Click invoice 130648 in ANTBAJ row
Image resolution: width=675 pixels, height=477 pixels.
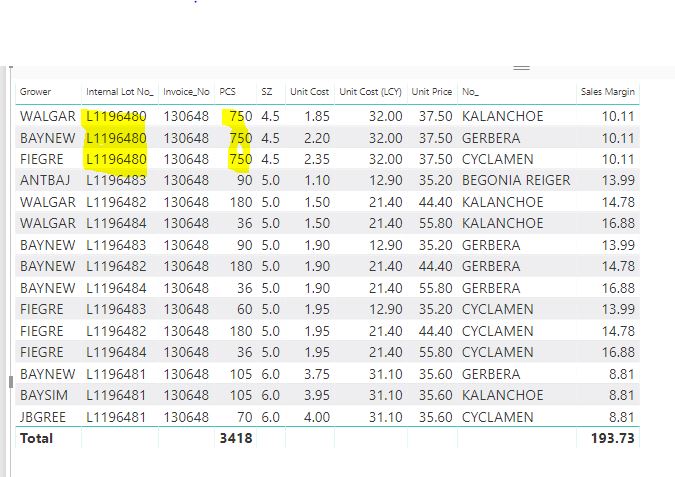[x=186, y=180]
